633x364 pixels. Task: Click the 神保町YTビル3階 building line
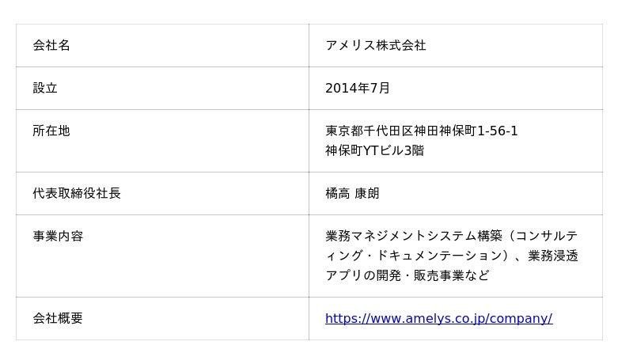[x=374, y=150]
